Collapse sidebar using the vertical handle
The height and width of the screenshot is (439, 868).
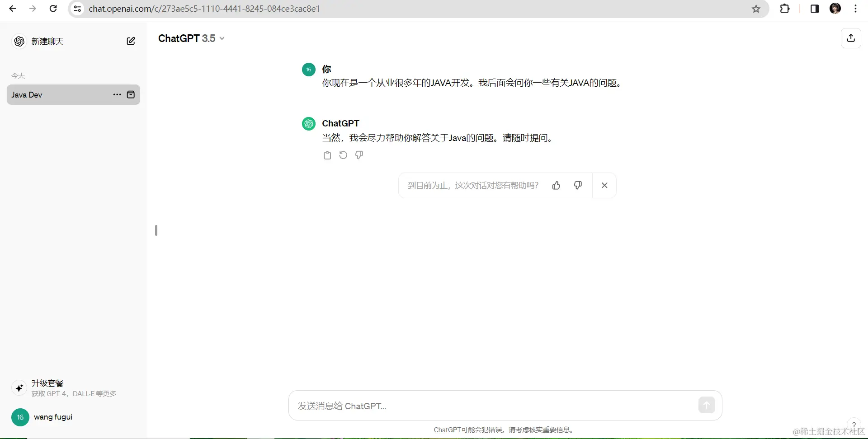point(156,230)
